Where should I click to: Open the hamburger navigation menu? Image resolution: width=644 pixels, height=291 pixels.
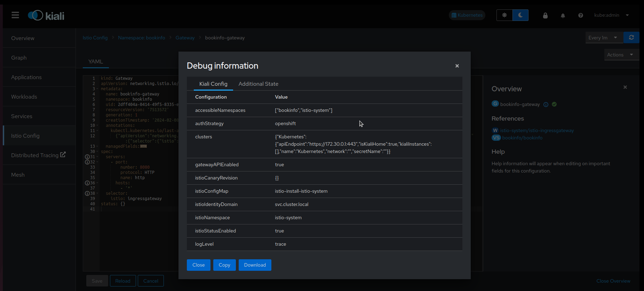[15, 15]
